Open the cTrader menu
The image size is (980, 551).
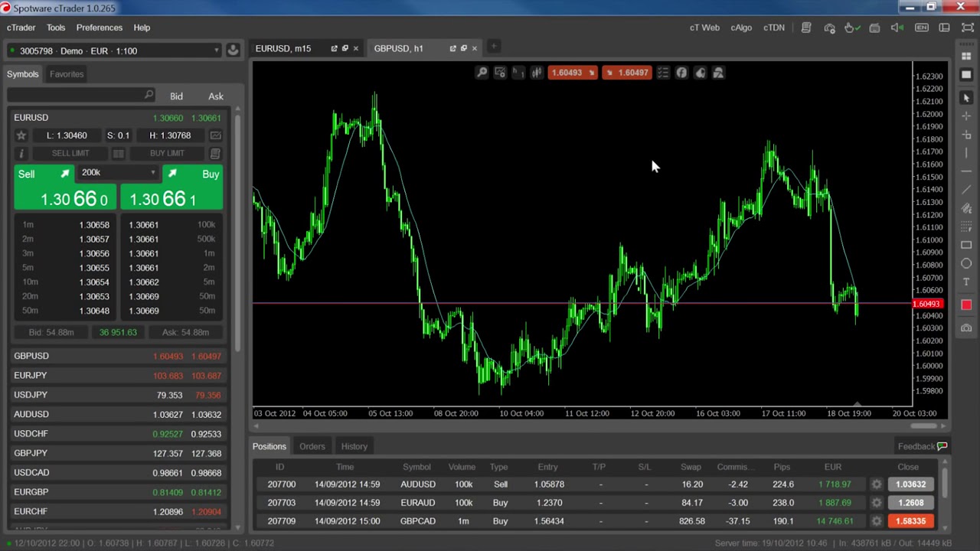(x=21, y=28)
